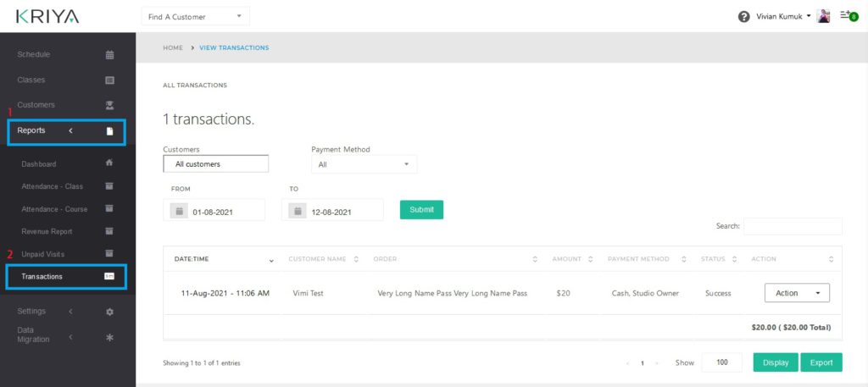This screenshot has height=387, width=868.
Task: Click the FROM date calendar icon
Action: pyautogui.click(x=179, y=212)
